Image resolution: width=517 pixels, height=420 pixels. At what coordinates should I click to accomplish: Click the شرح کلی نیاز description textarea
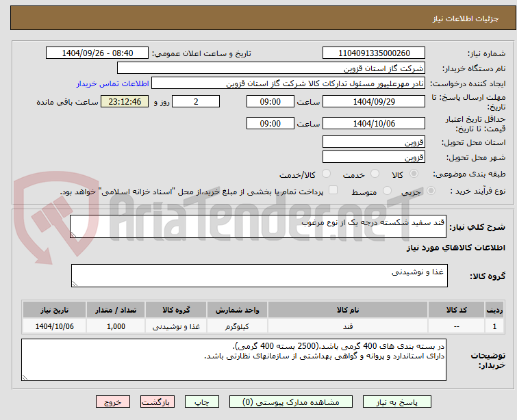pyautogui.click(x=258, y=226)
